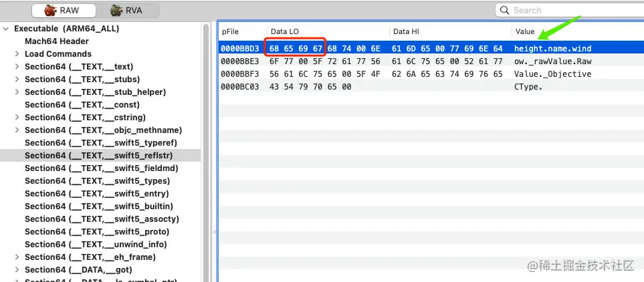The image size is (644, 282).
Task: Open Section64 (__TEXT,__swift5_builtin)
Action: 99,206
